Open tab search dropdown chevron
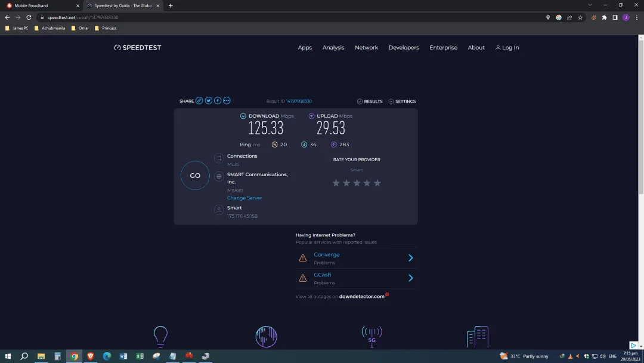Viewport: 644px width, 363px height. point(590,5)
